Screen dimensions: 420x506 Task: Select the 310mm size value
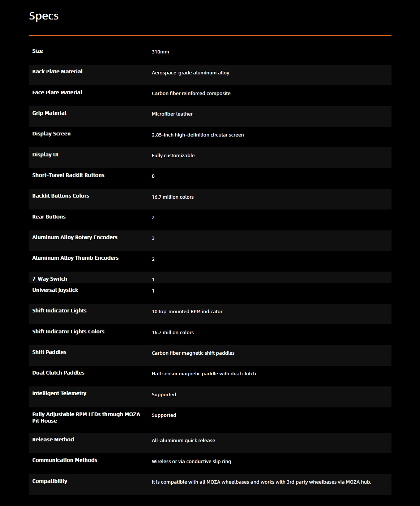point(160,52)
